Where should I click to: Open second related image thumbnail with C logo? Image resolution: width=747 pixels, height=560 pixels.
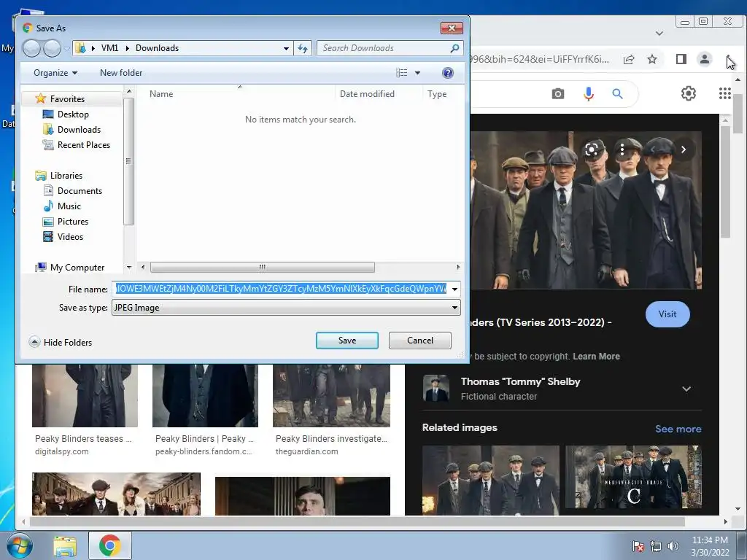coord(634,477)
